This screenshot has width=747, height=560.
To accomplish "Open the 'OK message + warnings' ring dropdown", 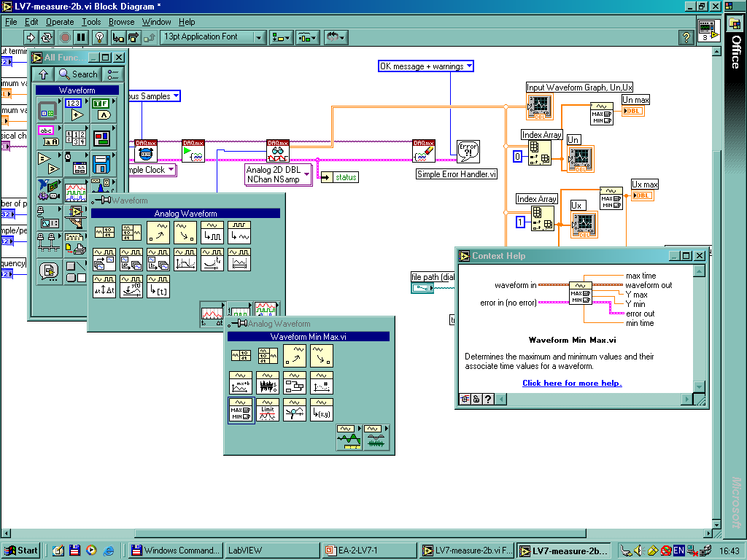I will 426,66.
